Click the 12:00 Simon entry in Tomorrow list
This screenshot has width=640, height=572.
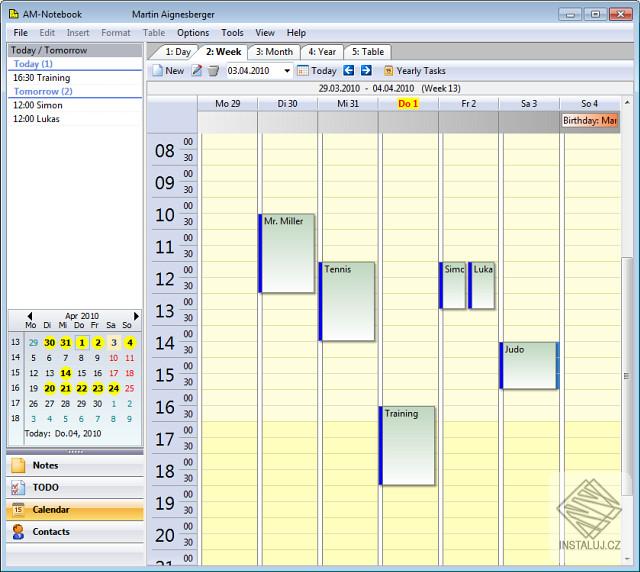click(x=75, y=105)
